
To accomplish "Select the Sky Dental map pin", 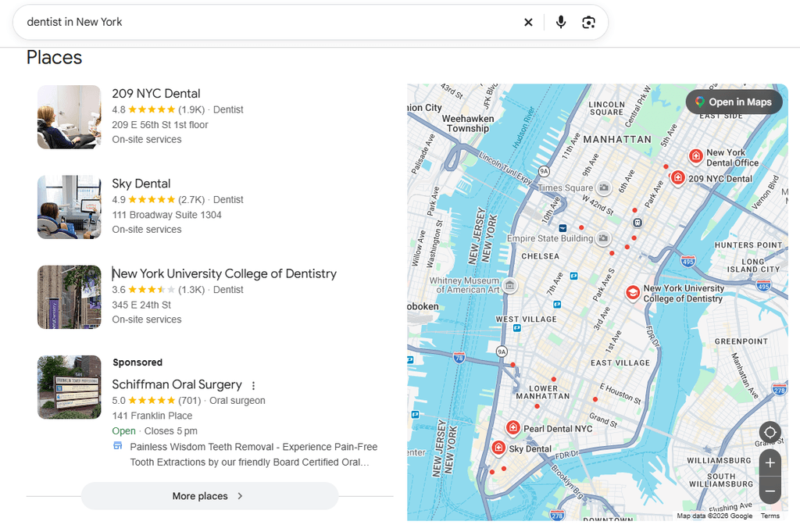I will (x=498, y=448).
